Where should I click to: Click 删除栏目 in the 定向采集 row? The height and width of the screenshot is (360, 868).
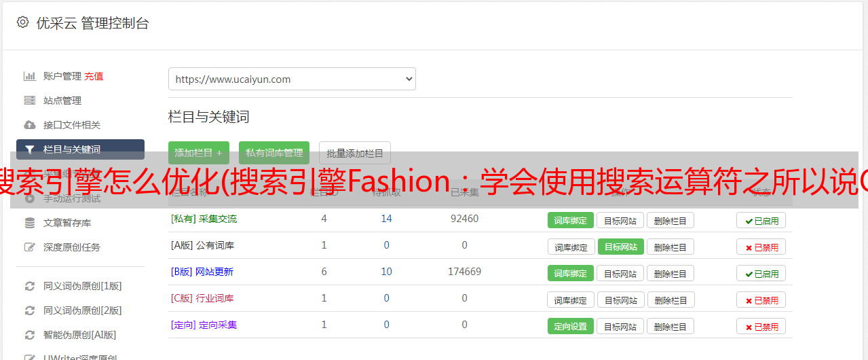tap(671, 326)
